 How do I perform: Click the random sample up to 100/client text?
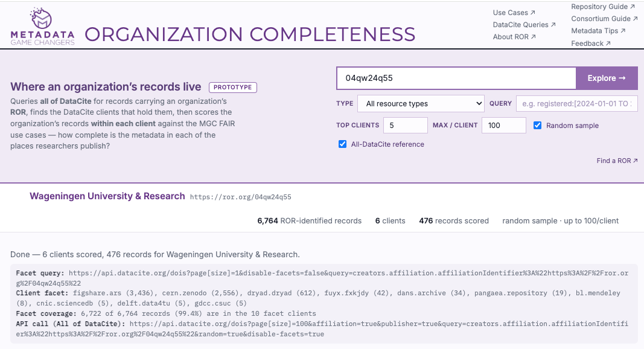560,221
